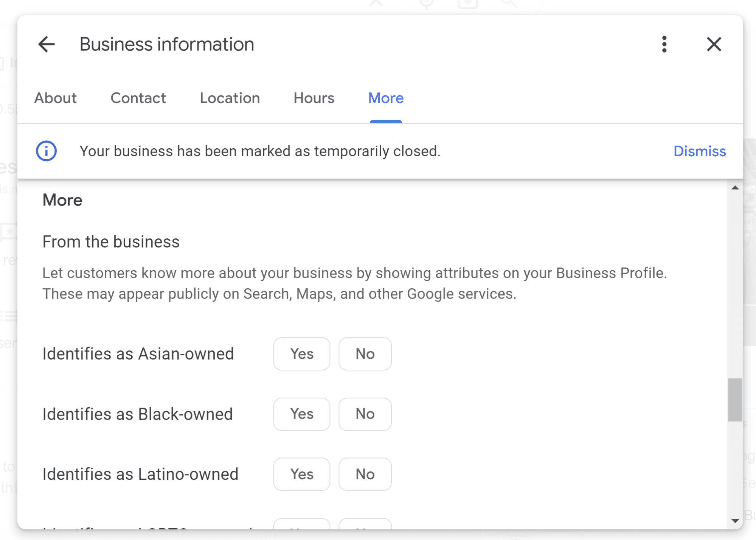Close the Business information dialog

click(714, 44)
